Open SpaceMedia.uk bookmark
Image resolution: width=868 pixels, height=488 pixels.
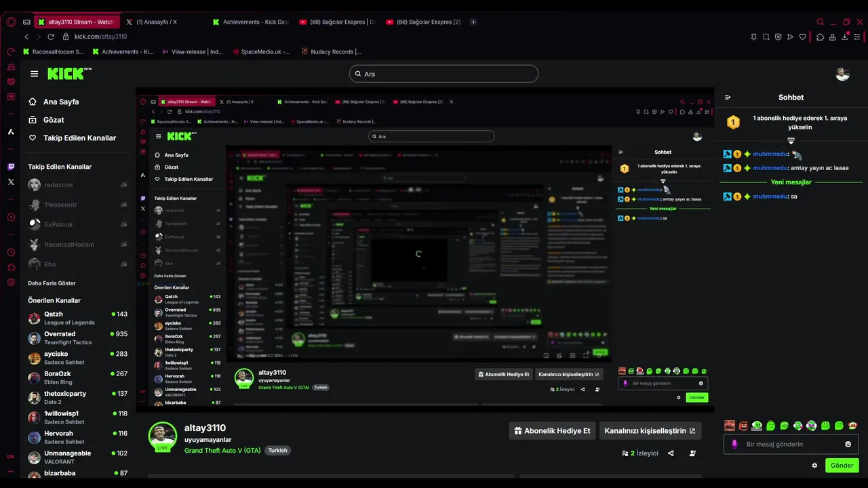click(x=260, y=52)
